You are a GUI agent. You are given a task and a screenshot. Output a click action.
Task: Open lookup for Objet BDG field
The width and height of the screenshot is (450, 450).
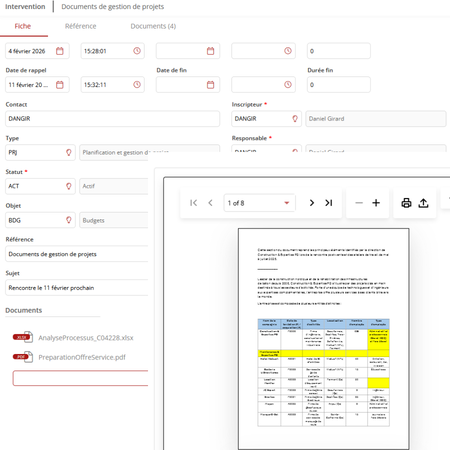click(x=69, y=220)
